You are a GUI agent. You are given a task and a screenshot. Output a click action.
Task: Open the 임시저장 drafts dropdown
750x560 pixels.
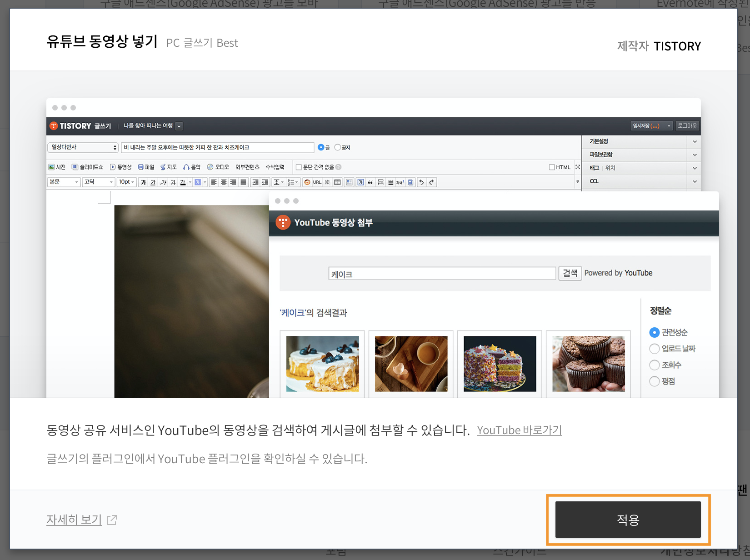point(651,126)
